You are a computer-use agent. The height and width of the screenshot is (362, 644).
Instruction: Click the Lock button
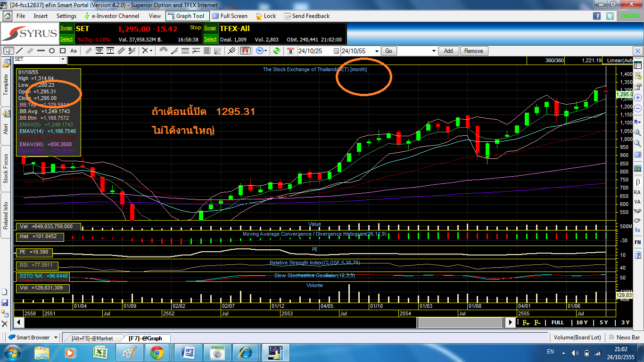coord(265,16)
